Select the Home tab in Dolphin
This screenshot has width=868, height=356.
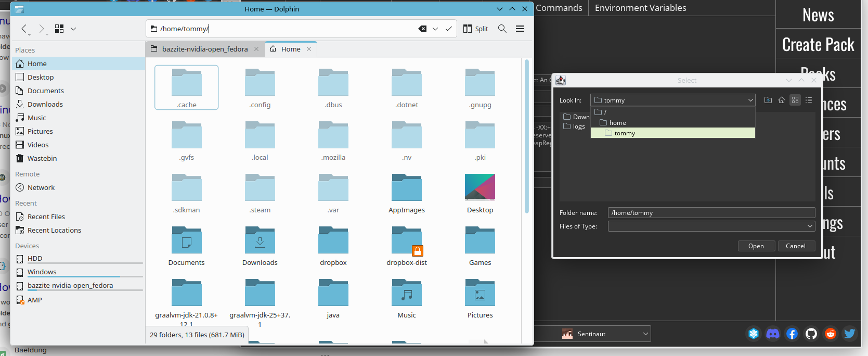click(291, 49)
